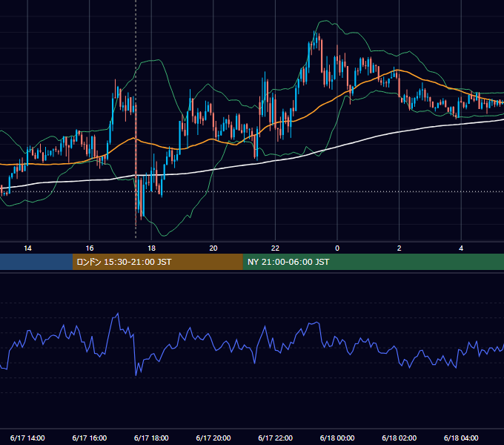Click the 6/17 22:00 time label
504x445 pixels.
tap(275, 438)
